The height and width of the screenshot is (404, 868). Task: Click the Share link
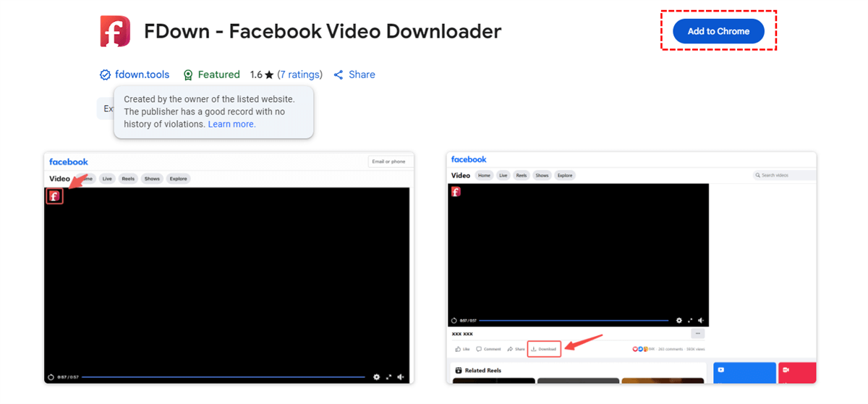pos(362,75)
